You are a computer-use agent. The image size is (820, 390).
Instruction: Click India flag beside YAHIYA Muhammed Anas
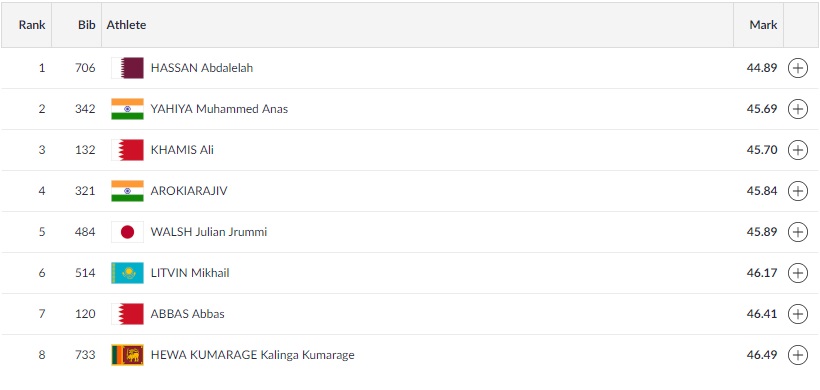[x=127, y=109]
